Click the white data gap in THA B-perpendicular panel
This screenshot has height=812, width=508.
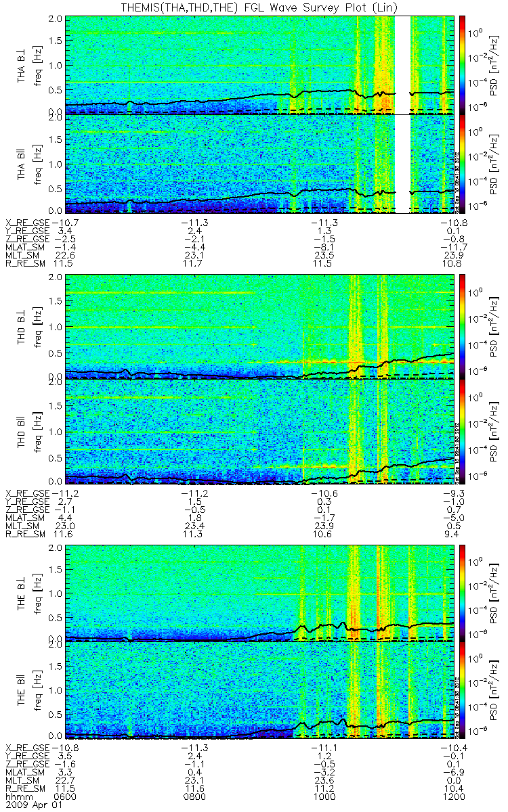pyautogui.click(x=402, y=64)
